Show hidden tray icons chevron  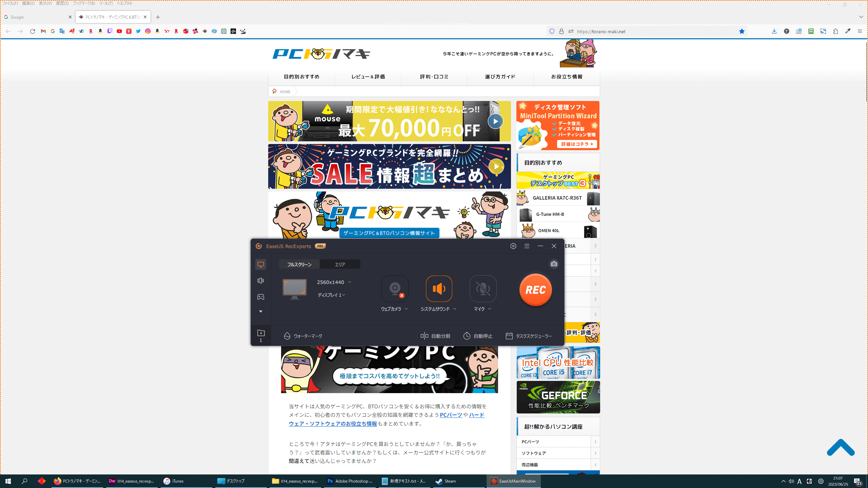point(783,481)
